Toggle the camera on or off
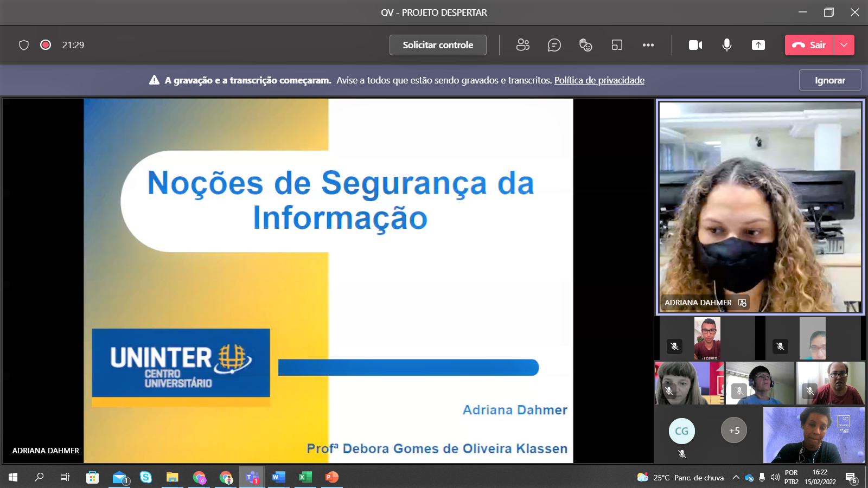The image size is (868, 488). coord(695,45)
